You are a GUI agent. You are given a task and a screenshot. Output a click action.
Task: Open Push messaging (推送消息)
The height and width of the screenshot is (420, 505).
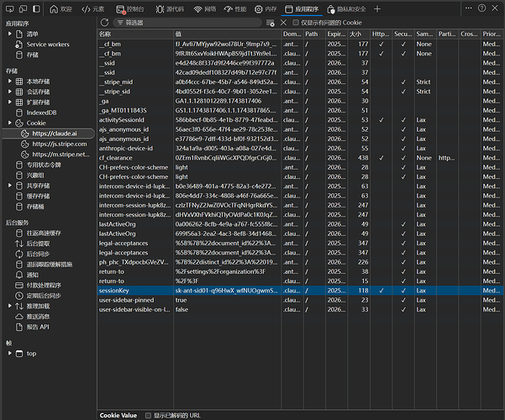click(38, 317)
